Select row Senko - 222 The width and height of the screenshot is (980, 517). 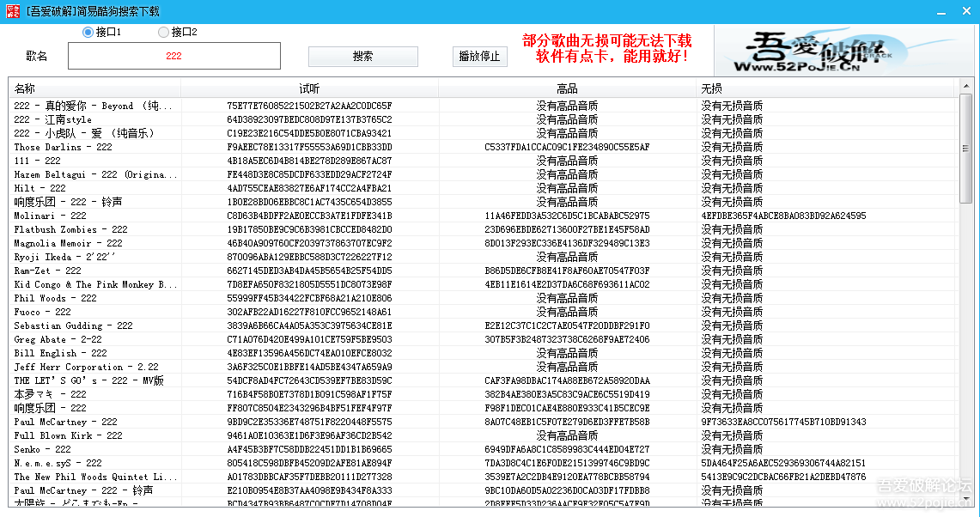click(481, 449)
